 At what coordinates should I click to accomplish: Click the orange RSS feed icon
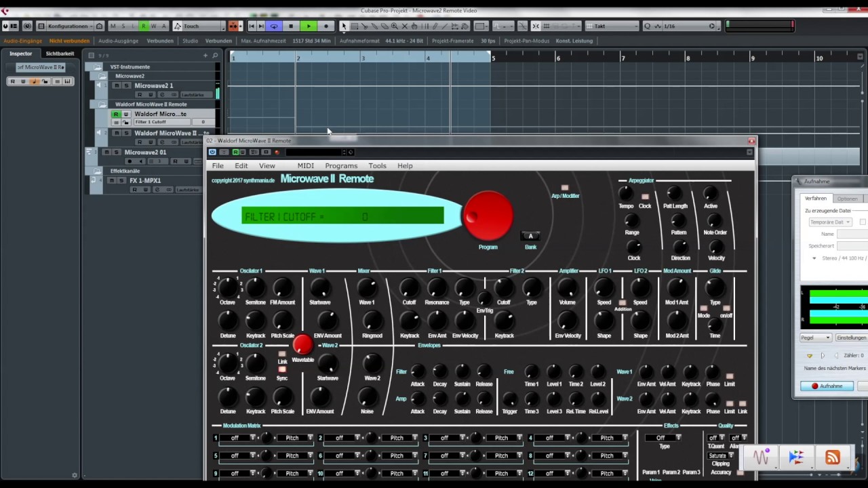(832, 458)
